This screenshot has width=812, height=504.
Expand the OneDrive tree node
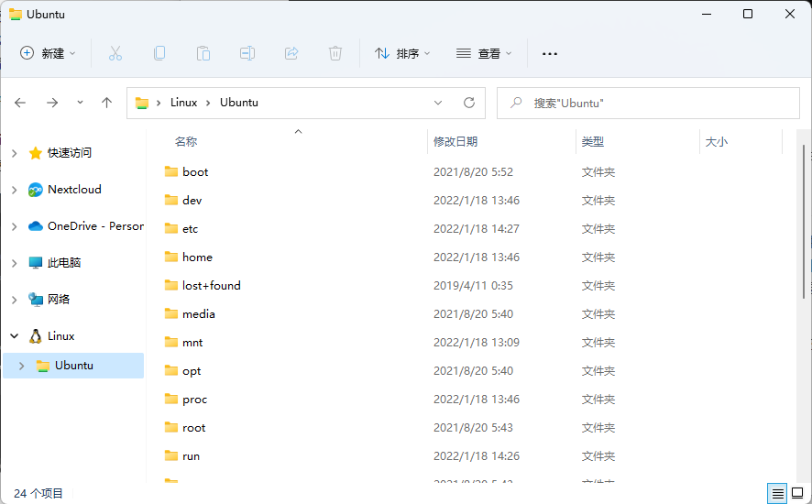click(15, 226)
